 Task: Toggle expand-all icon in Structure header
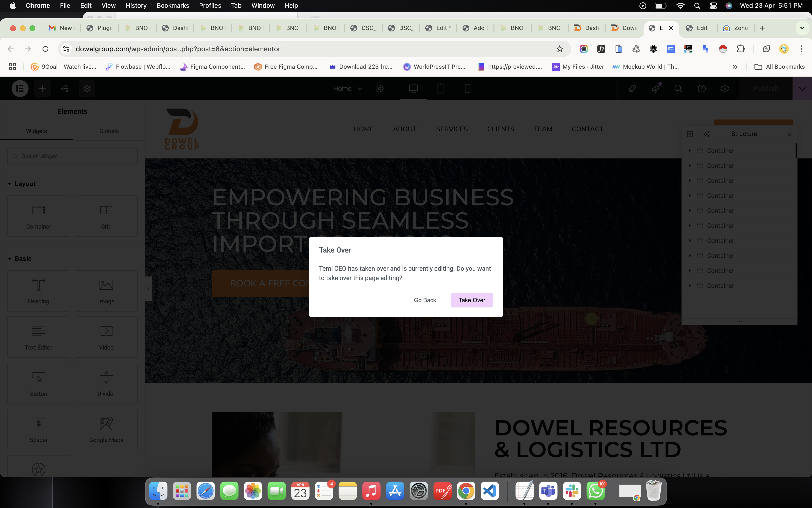(x=690, y=134)
